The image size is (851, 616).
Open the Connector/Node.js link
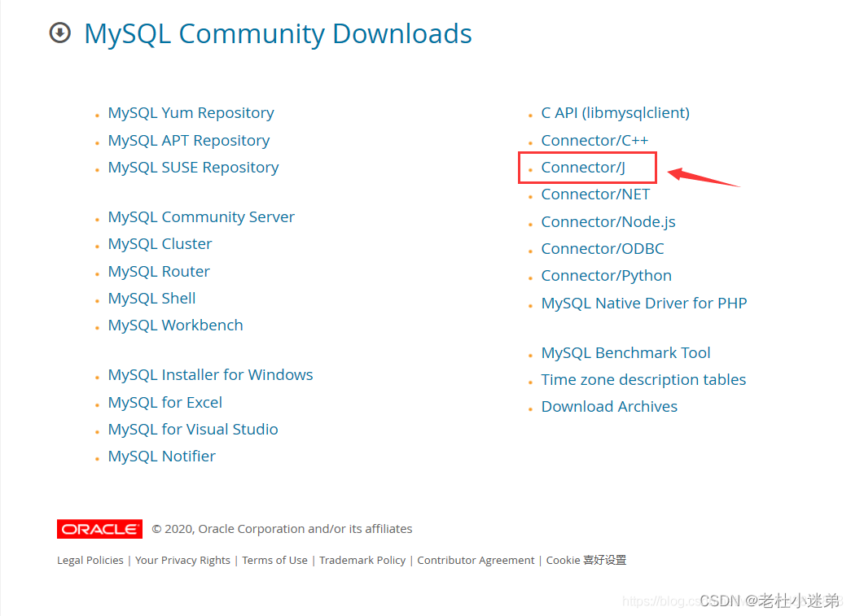(x=608, y=222)
